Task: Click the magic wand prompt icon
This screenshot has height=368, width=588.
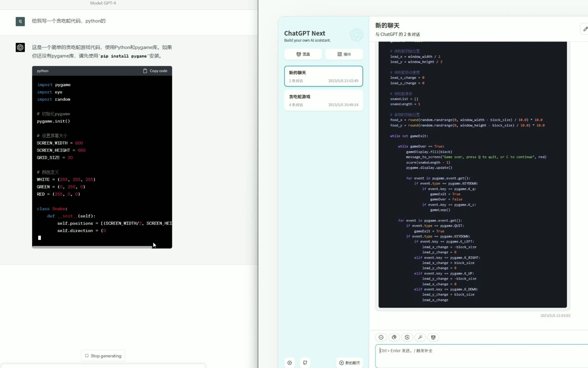Action: pos(420,337)
